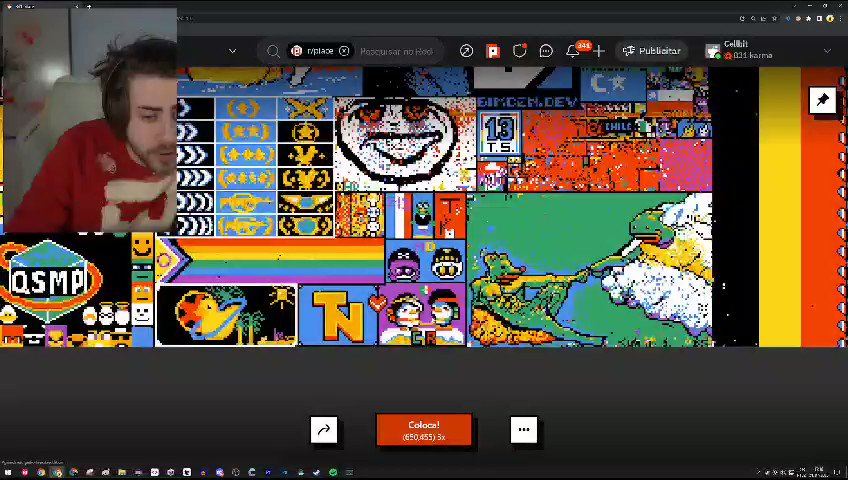Remove the r/place search filter

[344, 51]
